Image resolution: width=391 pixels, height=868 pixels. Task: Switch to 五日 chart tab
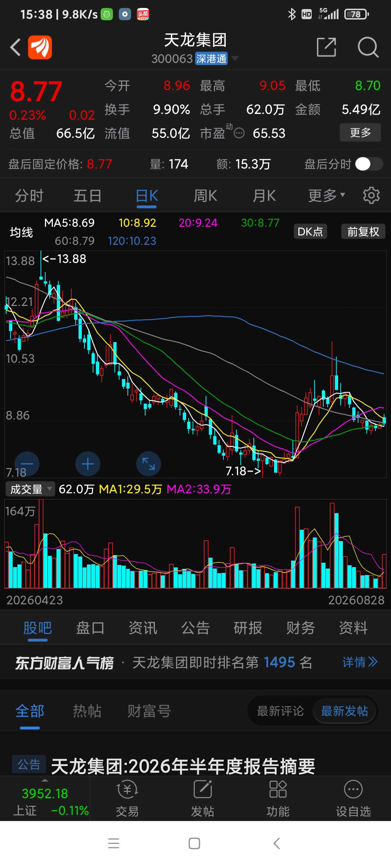click(88, 196)
